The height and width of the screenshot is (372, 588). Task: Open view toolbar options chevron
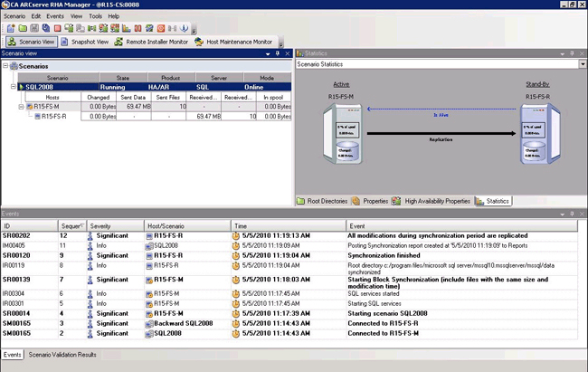pyautogui.click(x=280, y=42)
